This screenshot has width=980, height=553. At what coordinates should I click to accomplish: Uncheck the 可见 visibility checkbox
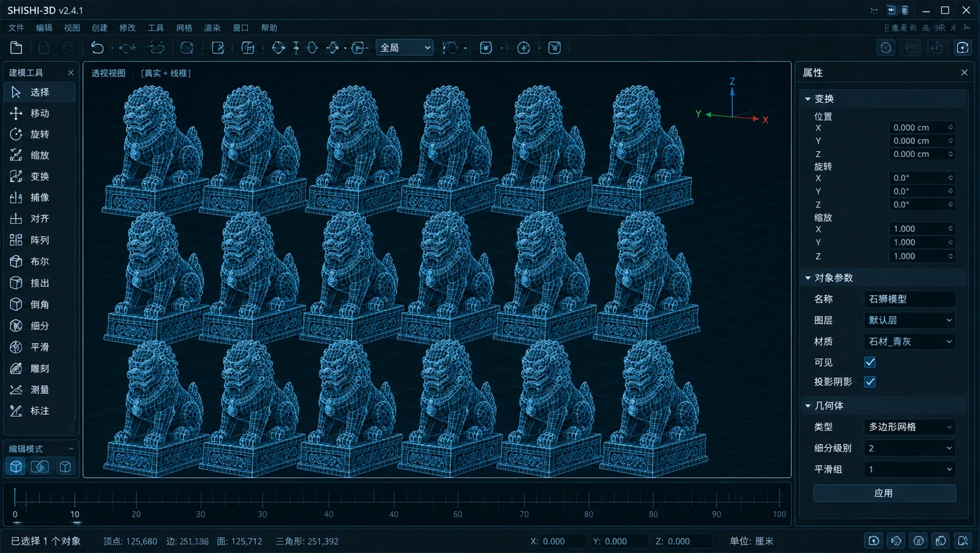click(x=870, y=362)
